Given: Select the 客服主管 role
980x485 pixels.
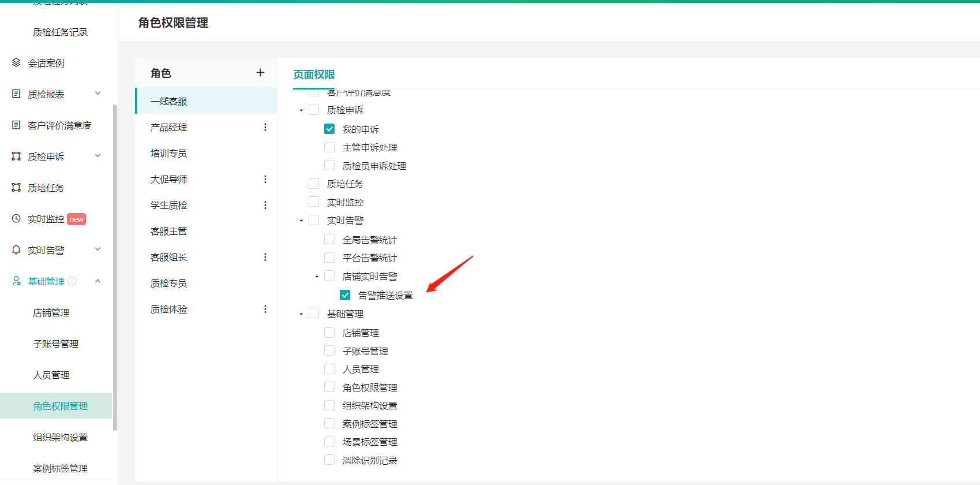Looking at the screenshot, I should click(x=206, y=231).
